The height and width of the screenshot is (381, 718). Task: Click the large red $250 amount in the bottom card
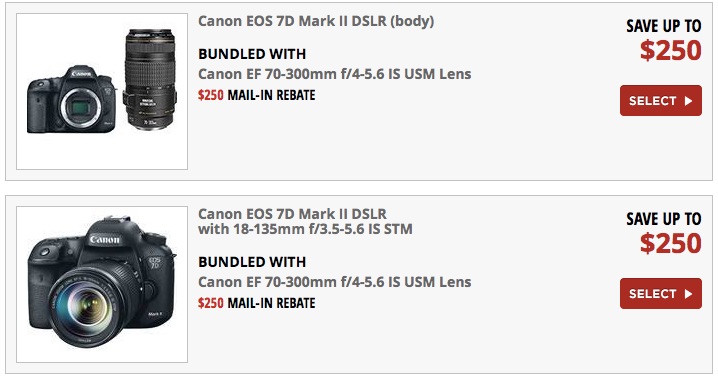(x=671, y=243)
